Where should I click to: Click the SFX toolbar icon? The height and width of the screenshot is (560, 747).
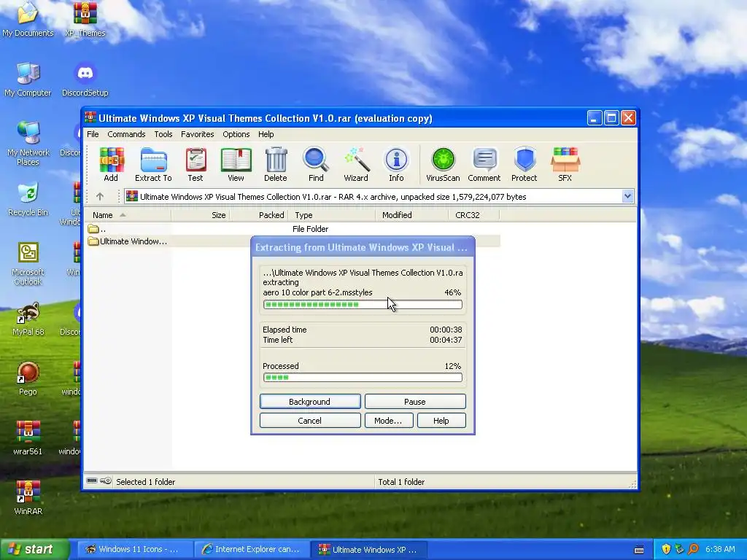coord(565,164)
